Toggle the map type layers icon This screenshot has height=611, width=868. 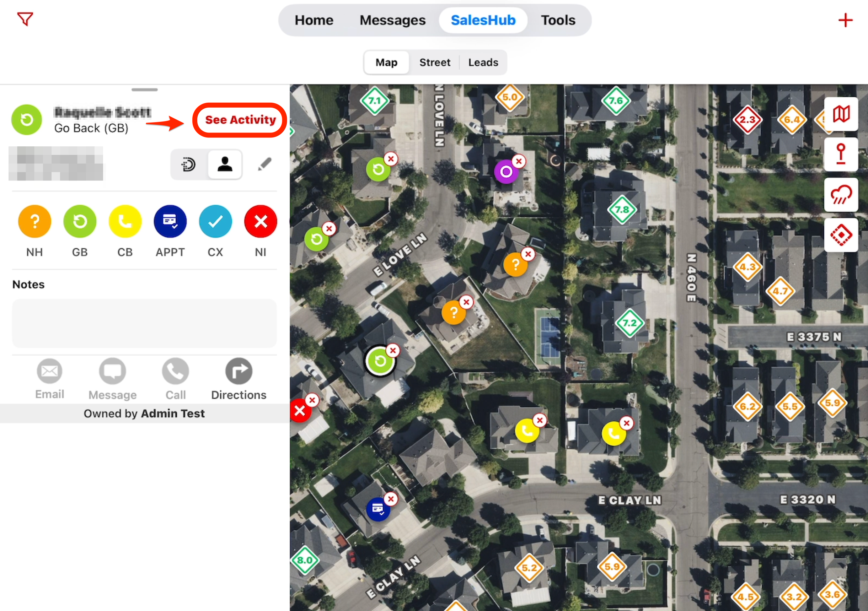[x=841, y=113]
